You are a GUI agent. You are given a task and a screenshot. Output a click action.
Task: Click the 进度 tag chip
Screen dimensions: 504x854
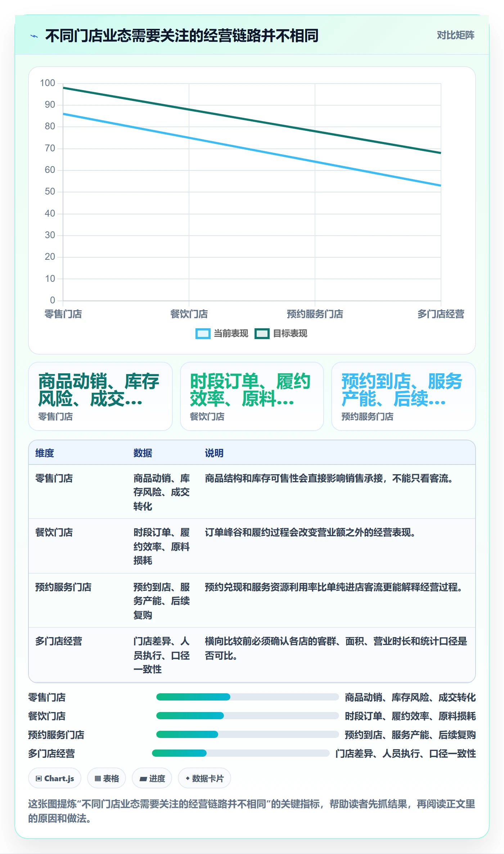[x=152, y=778]
